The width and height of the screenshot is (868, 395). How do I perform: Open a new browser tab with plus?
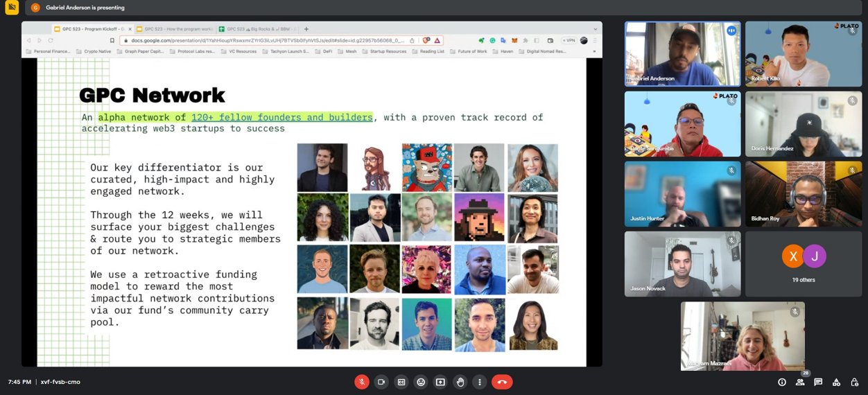pos(306,29)
